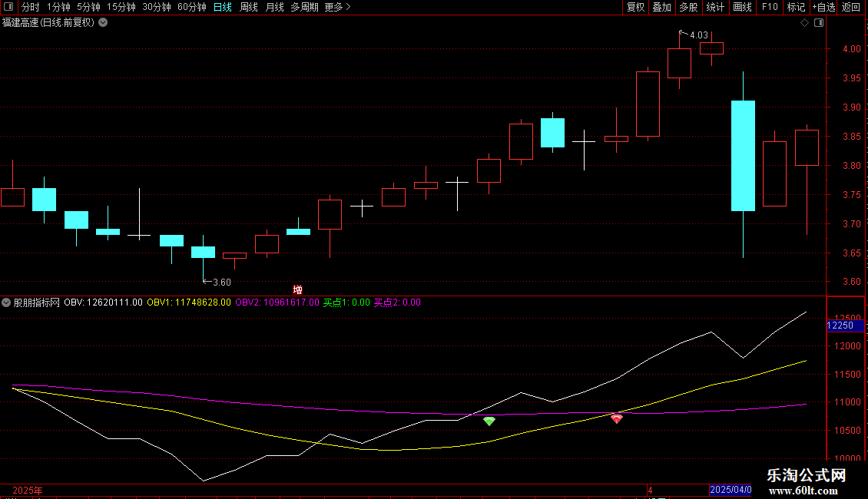Click the 福建高速(日线.前复权) title
The image size is (868, 499).
click(48, 23)
